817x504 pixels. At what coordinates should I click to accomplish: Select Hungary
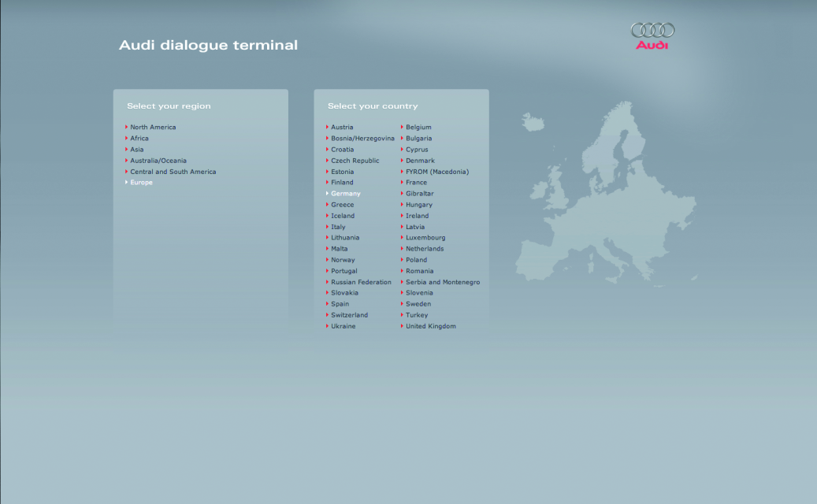(x=419, y=205)
